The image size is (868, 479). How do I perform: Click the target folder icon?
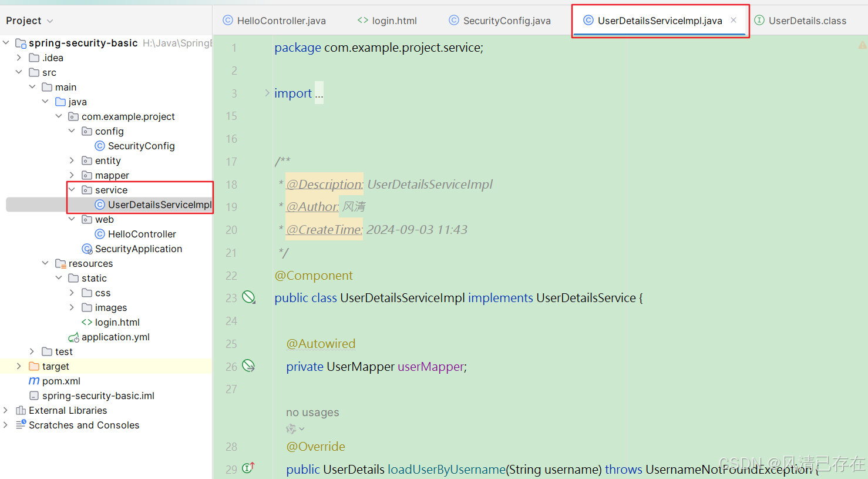34,366
